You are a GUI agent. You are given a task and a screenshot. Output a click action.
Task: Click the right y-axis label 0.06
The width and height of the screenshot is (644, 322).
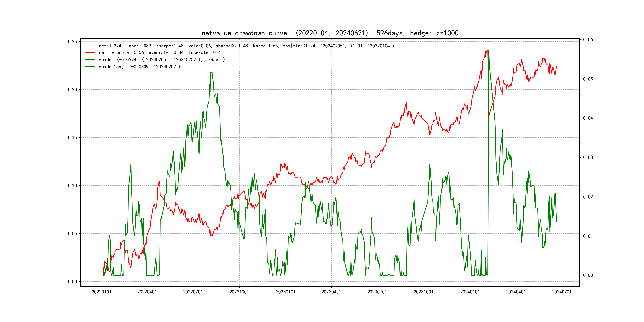tap(588, 40)
